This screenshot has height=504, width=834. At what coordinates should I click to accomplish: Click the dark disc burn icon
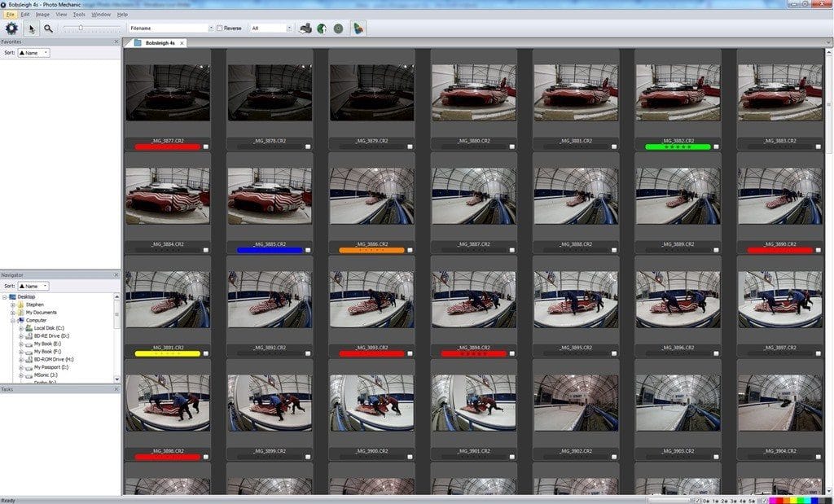click(338, 27)
